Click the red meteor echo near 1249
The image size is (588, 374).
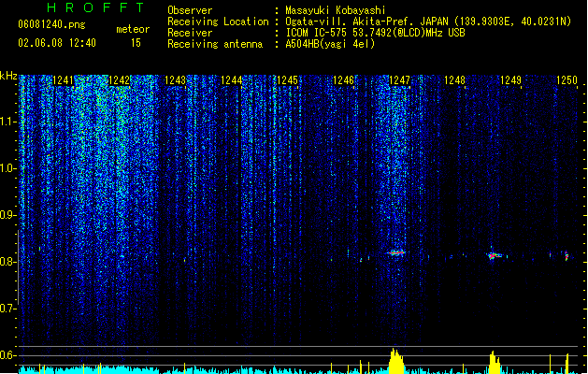coord(494,256)
